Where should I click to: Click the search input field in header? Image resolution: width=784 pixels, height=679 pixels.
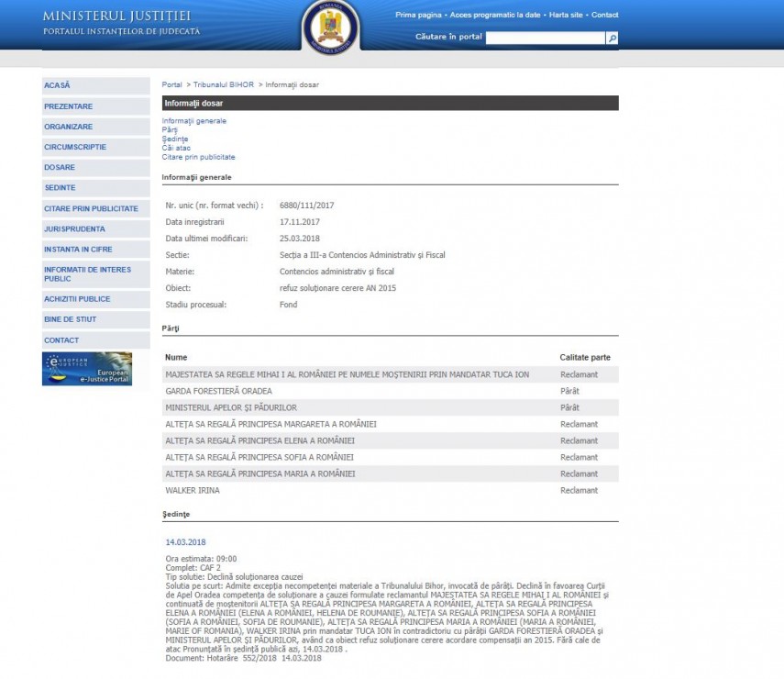[545, 38]
